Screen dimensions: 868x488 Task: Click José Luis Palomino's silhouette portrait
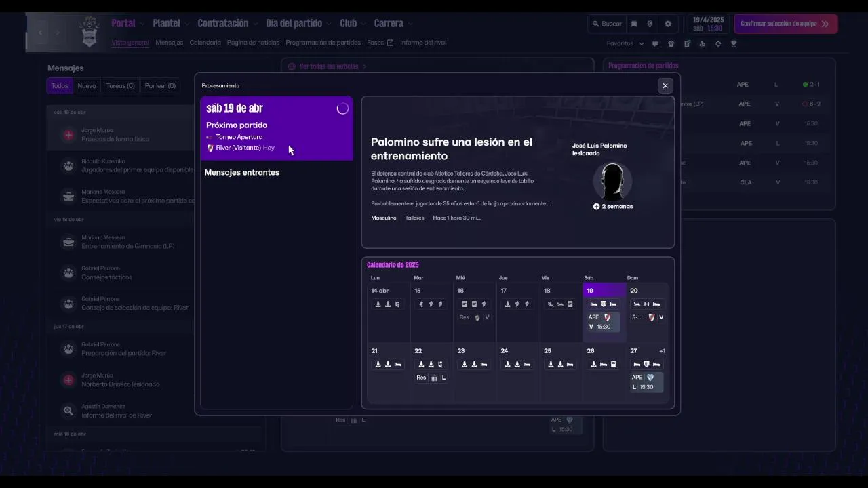point(612,181)
